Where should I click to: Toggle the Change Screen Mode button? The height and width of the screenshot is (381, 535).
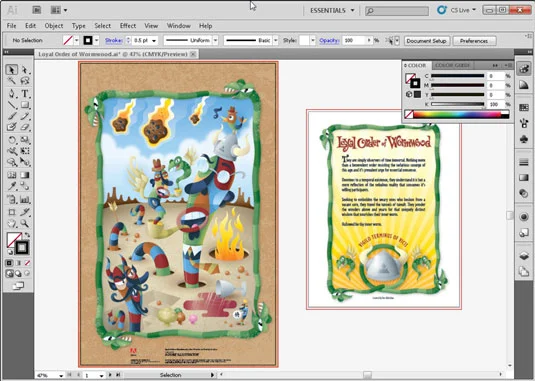18,285
